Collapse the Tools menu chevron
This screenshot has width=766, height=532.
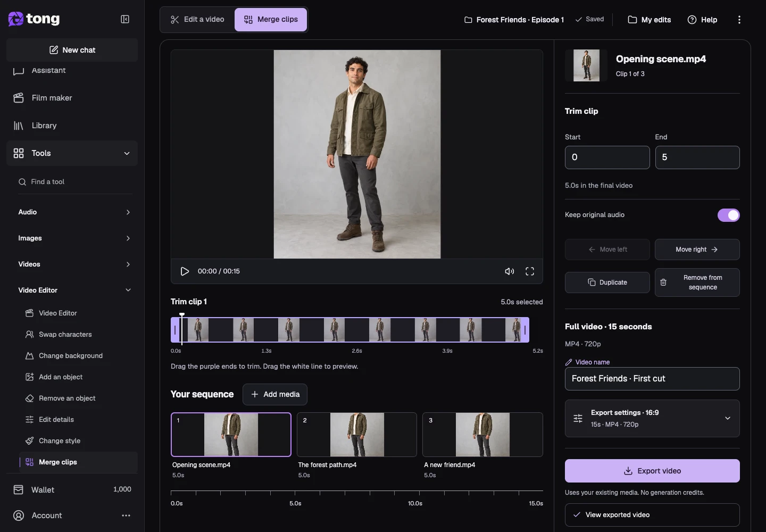click(127, 153)
